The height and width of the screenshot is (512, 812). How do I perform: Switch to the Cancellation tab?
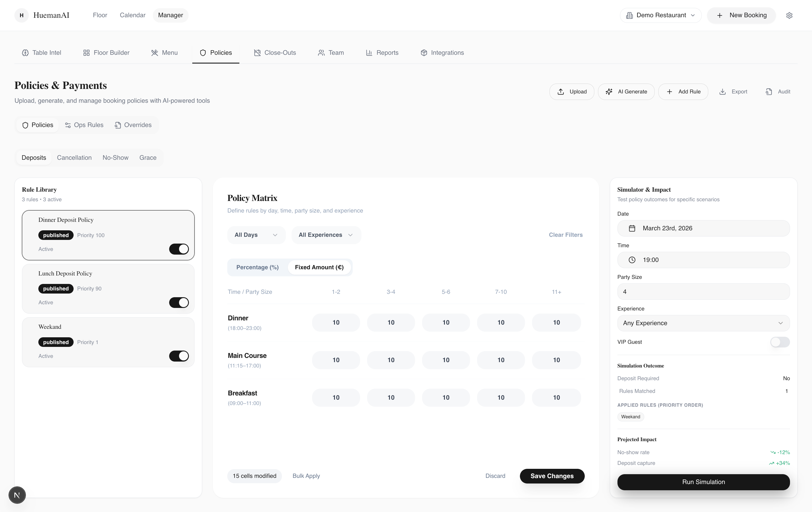click(74, 157)
